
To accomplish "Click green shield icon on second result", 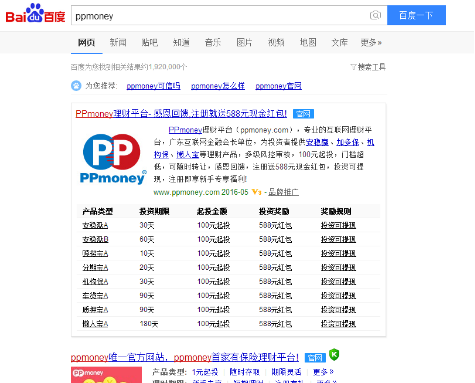I will point(334,354).
